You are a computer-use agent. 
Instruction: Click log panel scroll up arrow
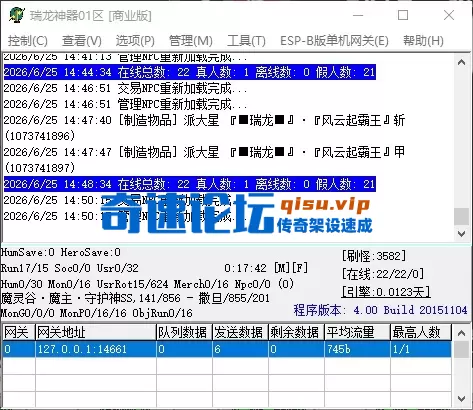462,62
